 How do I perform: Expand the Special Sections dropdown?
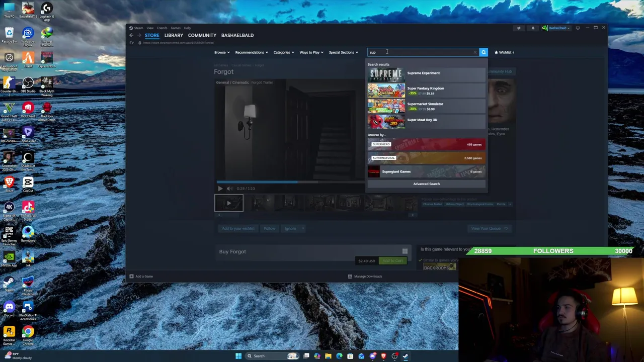(x=343, y=52)
